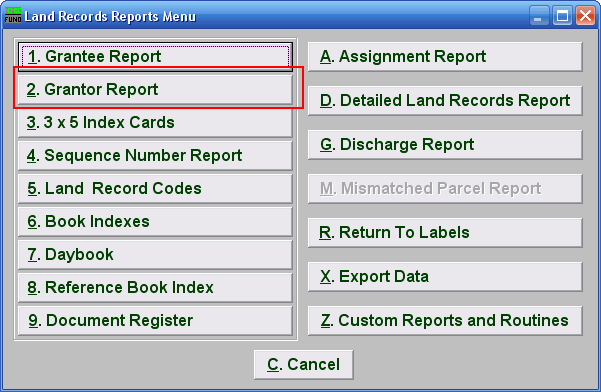Choose Export Data

click(445, 277)
